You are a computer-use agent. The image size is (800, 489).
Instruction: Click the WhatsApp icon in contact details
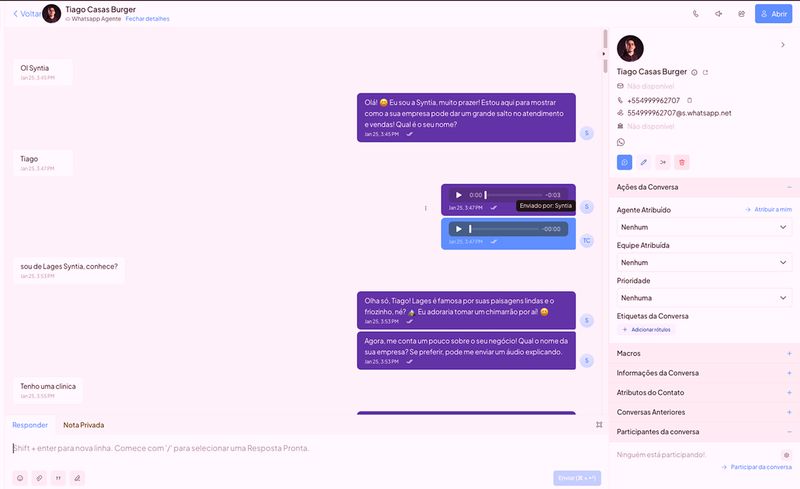click(620, 142)
